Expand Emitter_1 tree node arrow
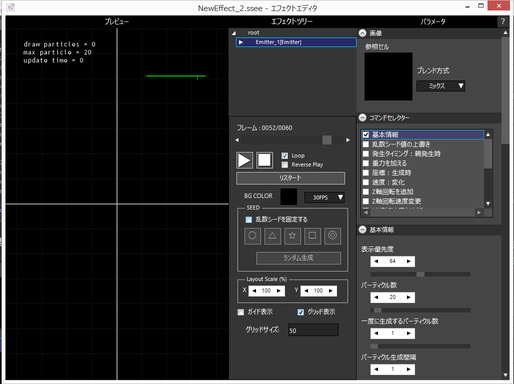 (x=241, y=42)
